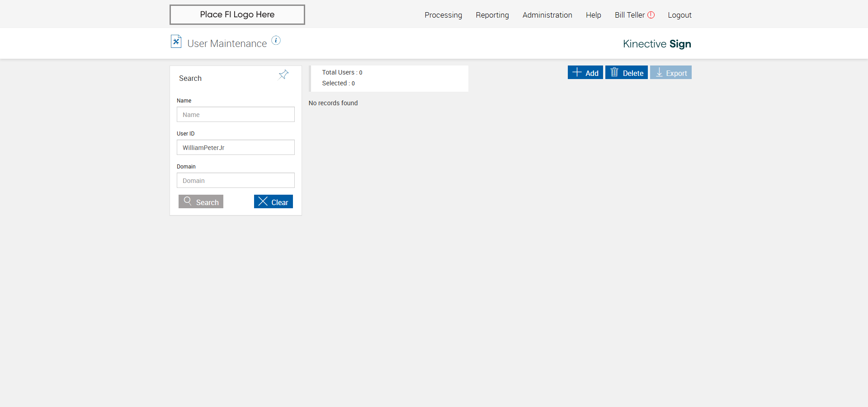868x407 pixels.
Task: Focus the User ID field containing WilliamPeterJr
Action: pos(236,147)
